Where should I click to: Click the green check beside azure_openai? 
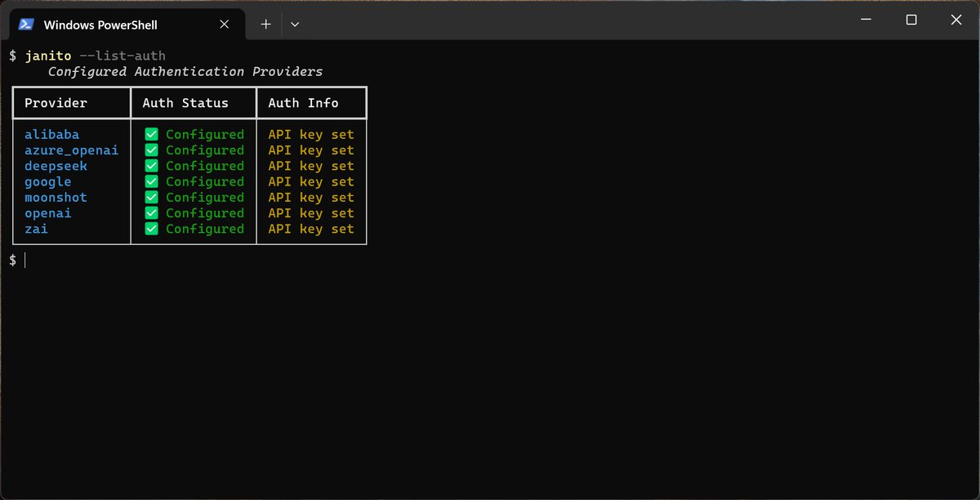[151, 150]
